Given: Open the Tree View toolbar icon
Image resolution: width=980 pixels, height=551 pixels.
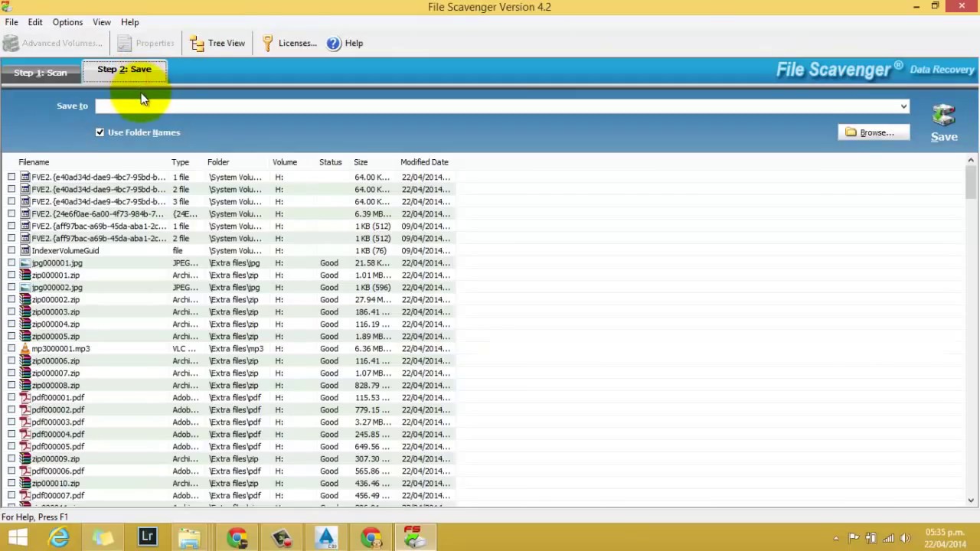Looking at the screenshot, I should (x=198, y=44).
